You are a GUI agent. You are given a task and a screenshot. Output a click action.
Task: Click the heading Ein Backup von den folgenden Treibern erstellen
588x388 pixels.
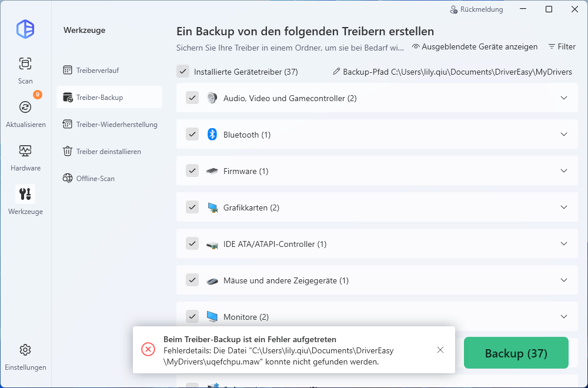[305, 31]
